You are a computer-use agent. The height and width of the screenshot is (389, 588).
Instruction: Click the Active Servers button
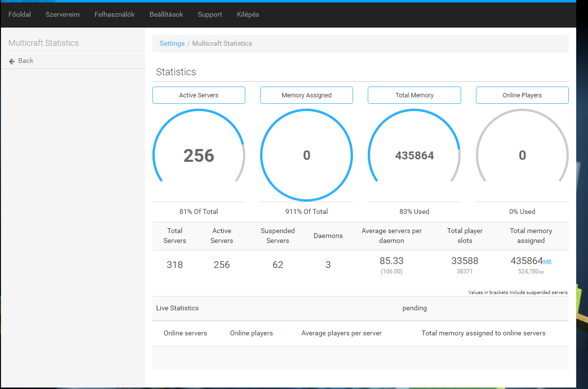click(199, 95)
